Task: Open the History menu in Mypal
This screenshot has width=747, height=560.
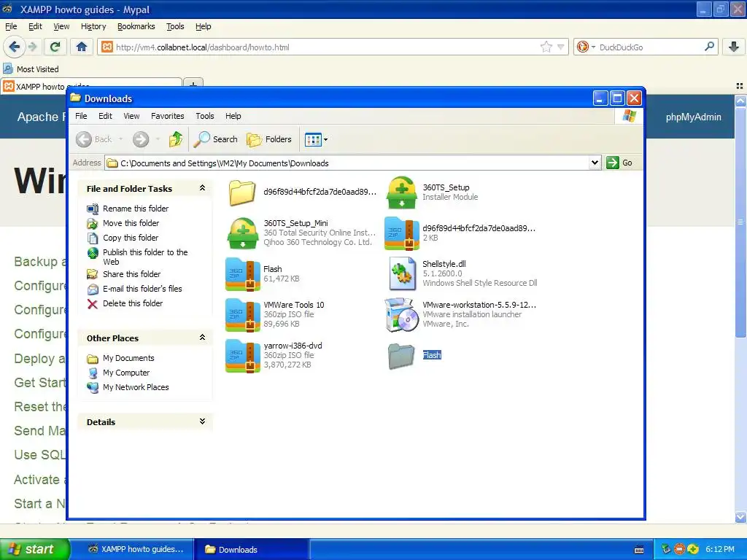Action: 93,26
